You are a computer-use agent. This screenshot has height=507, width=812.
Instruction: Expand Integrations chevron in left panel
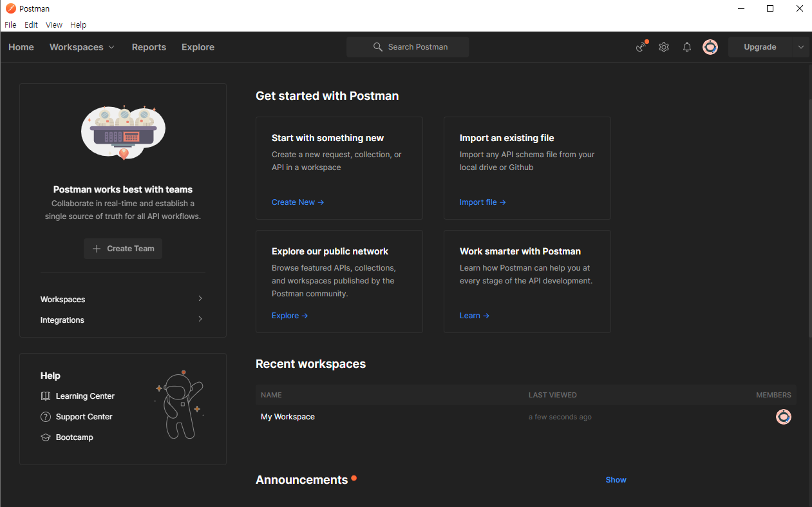pos(200,320)
